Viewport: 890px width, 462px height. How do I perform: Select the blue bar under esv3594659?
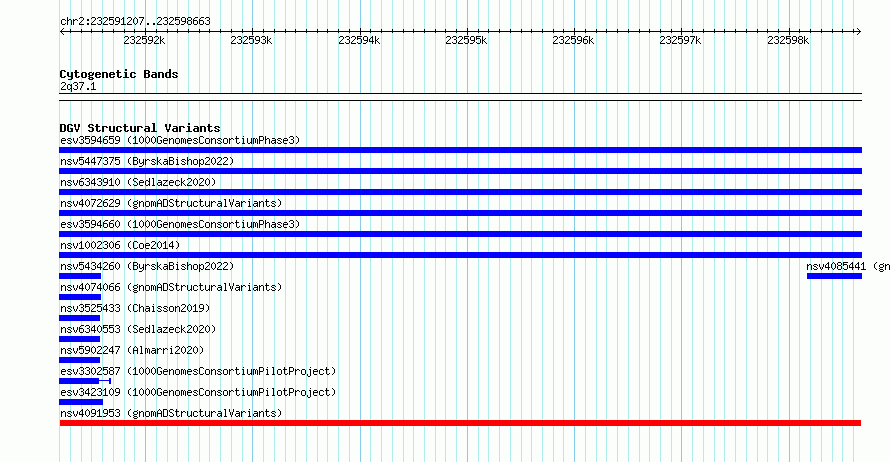click(x=460, y=150)
